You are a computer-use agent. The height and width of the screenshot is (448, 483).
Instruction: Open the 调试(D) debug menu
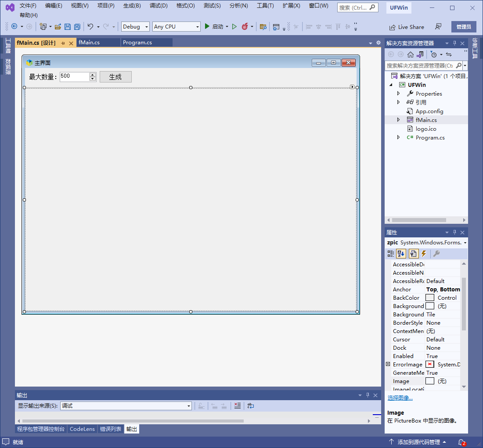(159, 6)
